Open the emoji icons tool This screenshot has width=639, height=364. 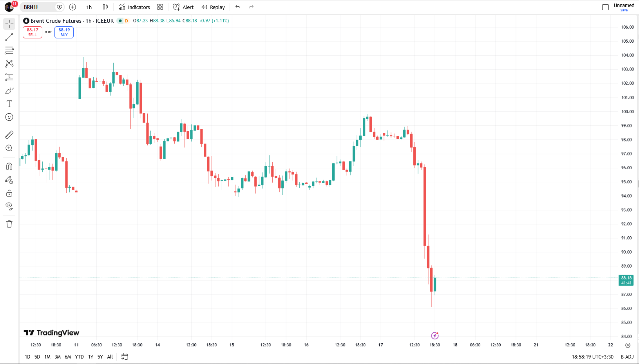tap(9, 117)
